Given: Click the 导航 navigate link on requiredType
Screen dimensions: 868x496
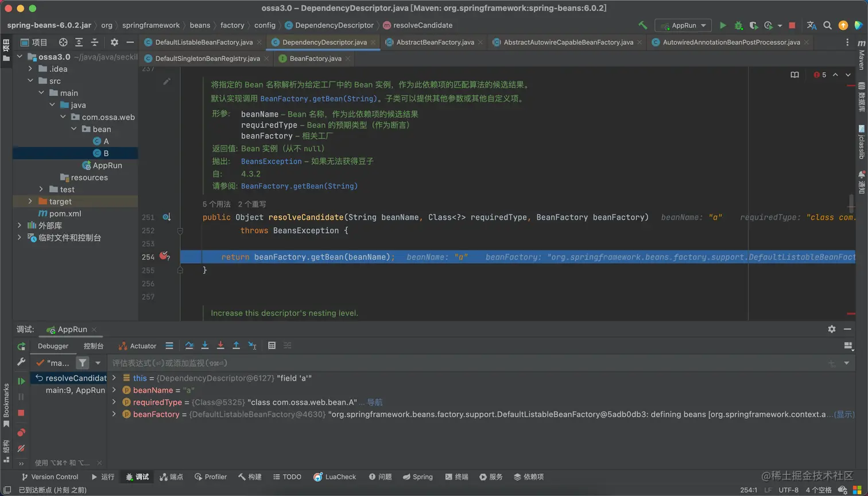Looking at the screenshot, I should [375, 402].
